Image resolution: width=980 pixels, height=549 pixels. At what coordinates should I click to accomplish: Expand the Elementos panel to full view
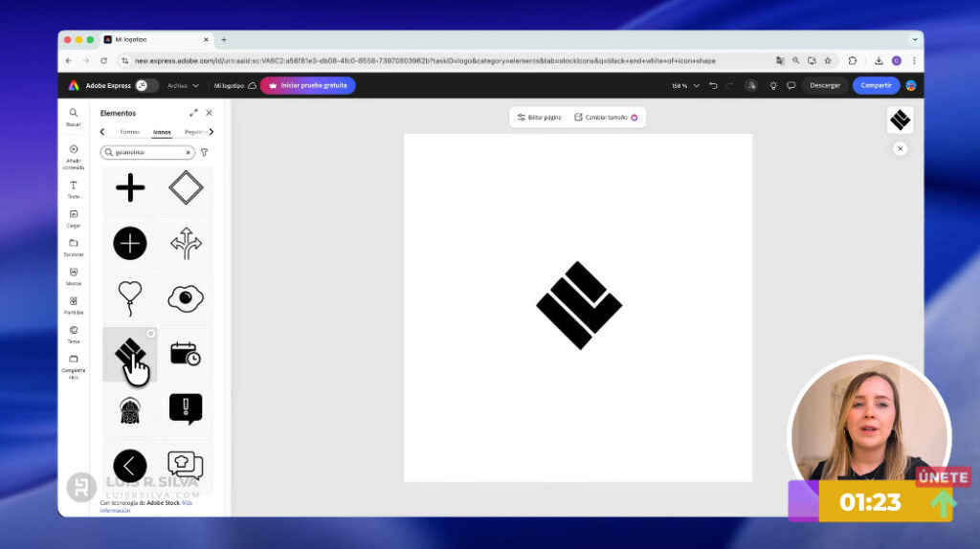click(x=193, y=113)
